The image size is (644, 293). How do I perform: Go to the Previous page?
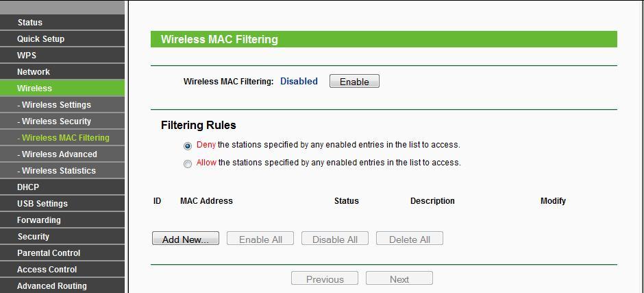(325, 278)
